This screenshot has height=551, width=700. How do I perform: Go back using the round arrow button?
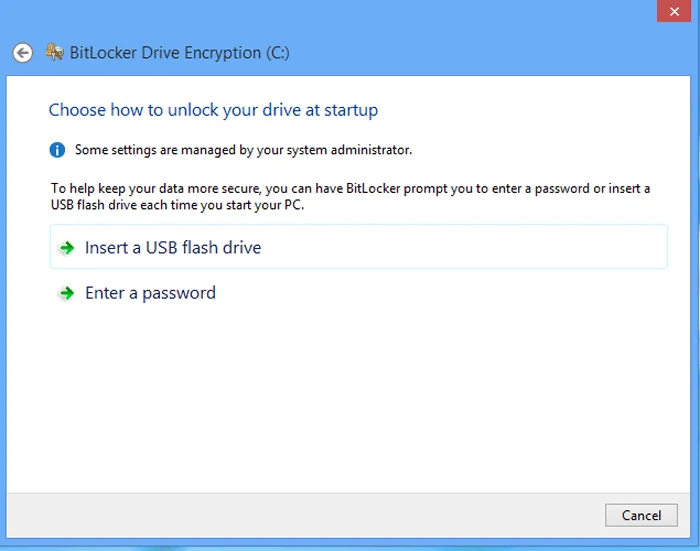pyautogui.click(x=22, y=53)
